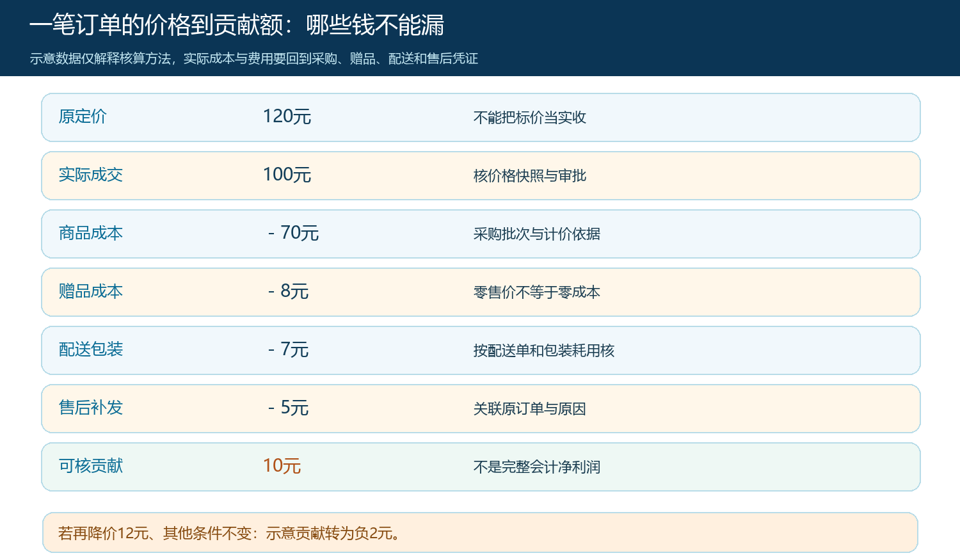Click the 售后补发 row label
Viewport: 960px width, 560px height.
91,408
